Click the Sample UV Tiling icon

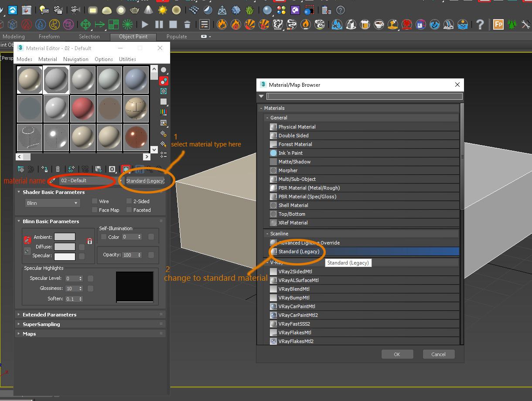coord(164,102)
